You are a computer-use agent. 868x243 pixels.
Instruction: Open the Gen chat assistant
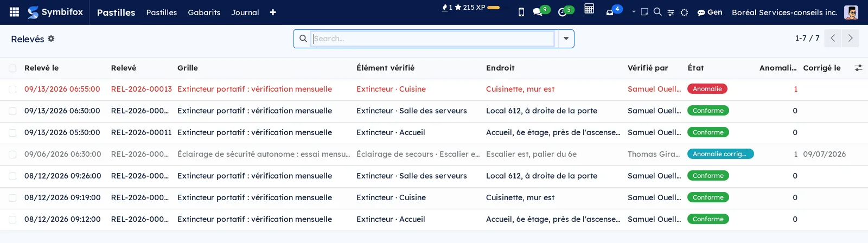click(710, 12)
